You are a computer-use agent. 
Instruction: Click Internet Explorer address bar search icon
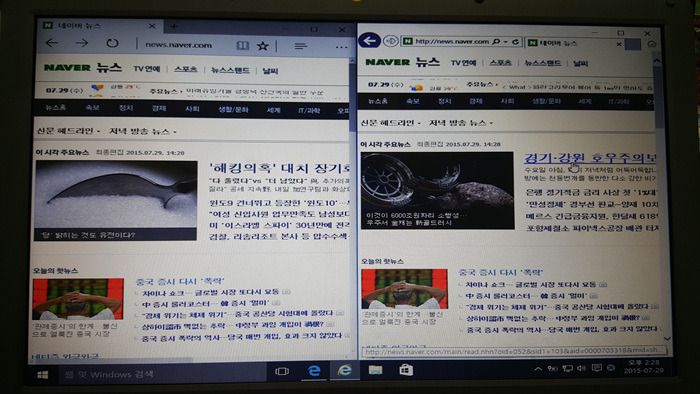tap(496, 41)
